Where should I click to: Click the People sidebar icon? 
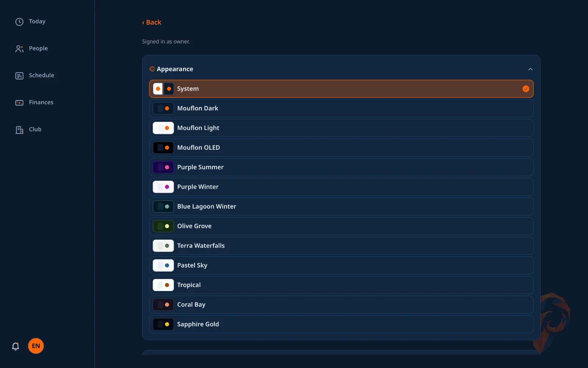click(19, 49)
